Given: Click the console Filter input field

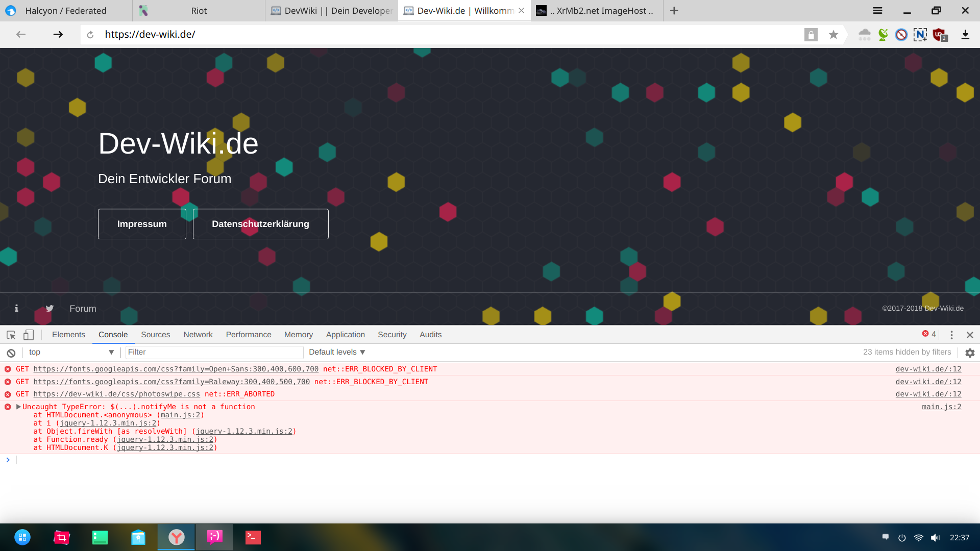Looking at the screenshot, I should (x=214, y=352).
